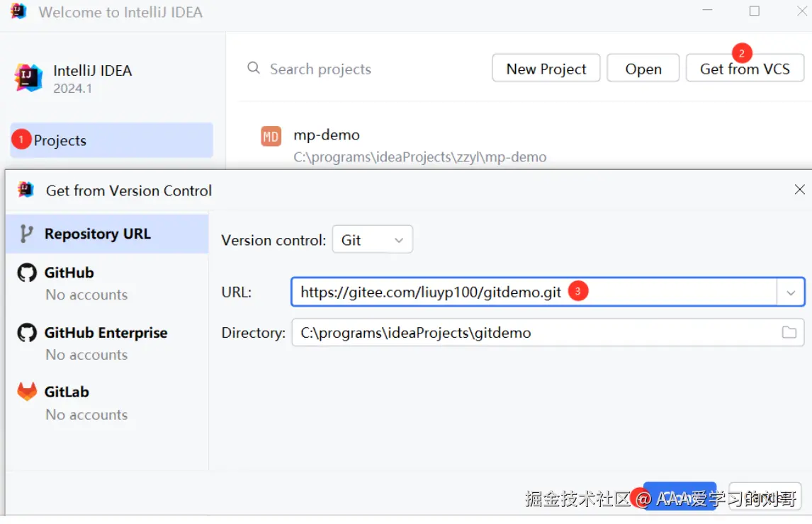The width and height of the screenshot is (812, 524).
Task: Select the GitHub Enterprise tab
Action: coord(107,343)
